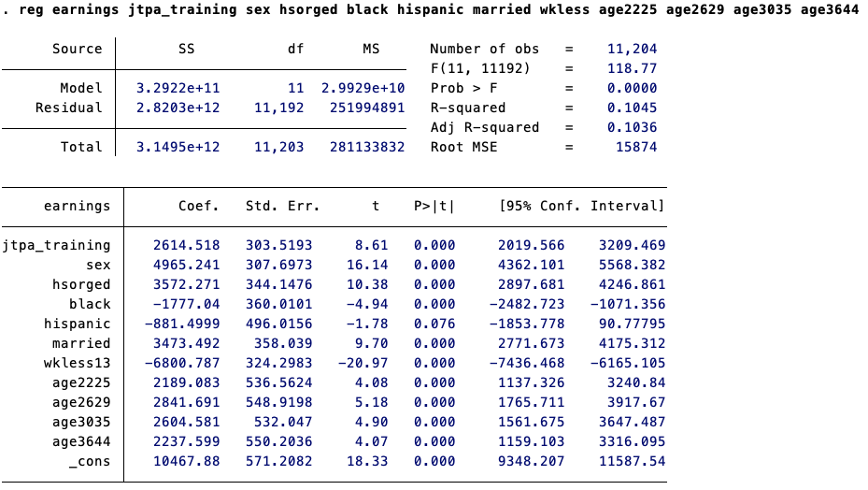
Task: Select the Total MS value 281133832
Action: (x=367, y=147)
